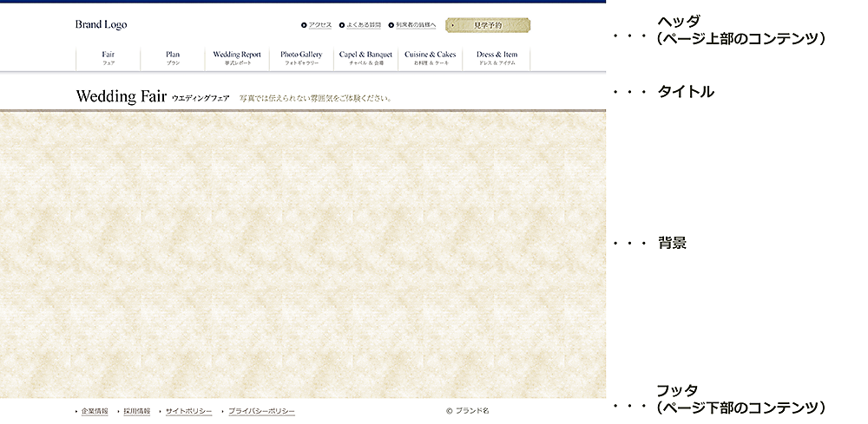Open the サイトポリシー footer link
The image size is (868, 424).
(188, 411)
